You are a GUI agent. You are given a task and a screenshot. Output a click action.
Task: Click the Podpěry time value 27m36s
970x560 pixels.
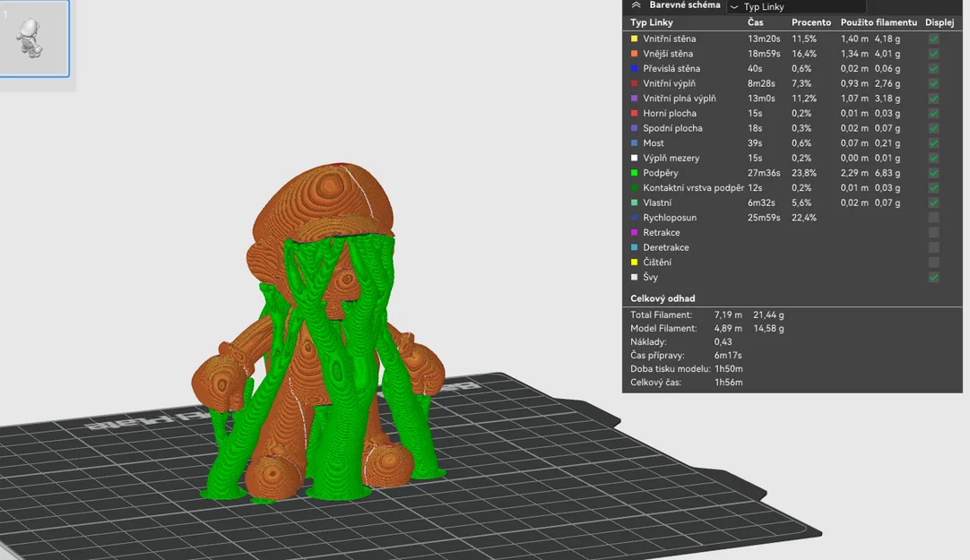(x=766, y=173)
